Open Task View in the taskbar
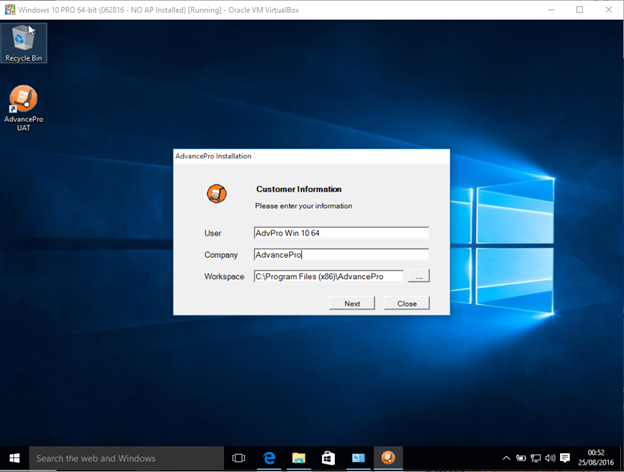This screenshot has height=472, width=624. [x=238, y=458]
